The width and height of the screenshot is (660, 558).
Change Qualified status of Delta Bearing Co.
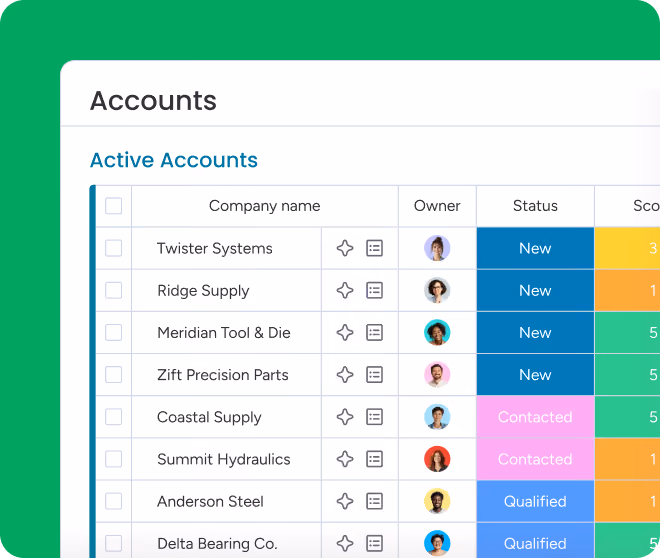[x=535, y=541]
